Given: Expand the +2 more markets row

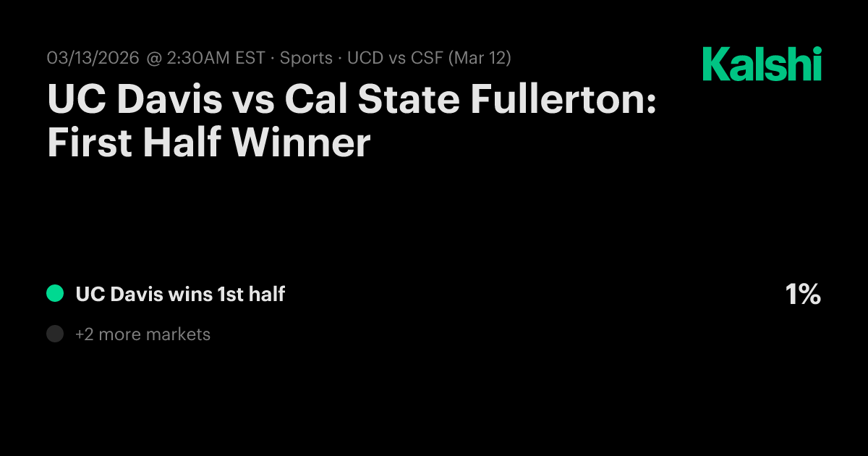Looking at the screenshot, I should [x=142, y=334].
